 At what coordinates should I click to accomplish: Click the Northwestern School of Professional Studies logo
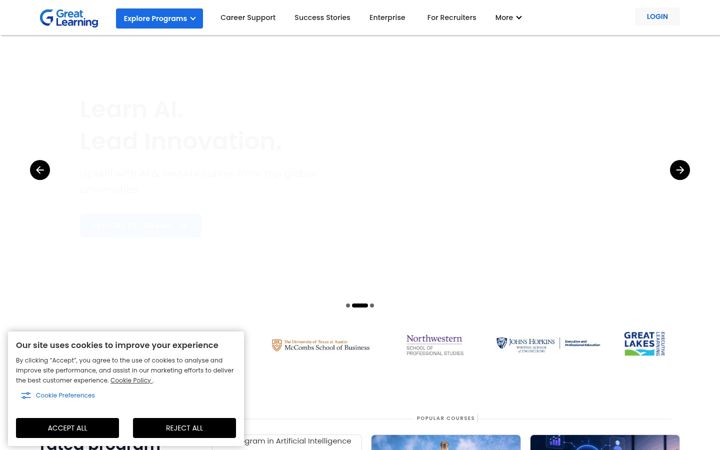click(435, 345)
